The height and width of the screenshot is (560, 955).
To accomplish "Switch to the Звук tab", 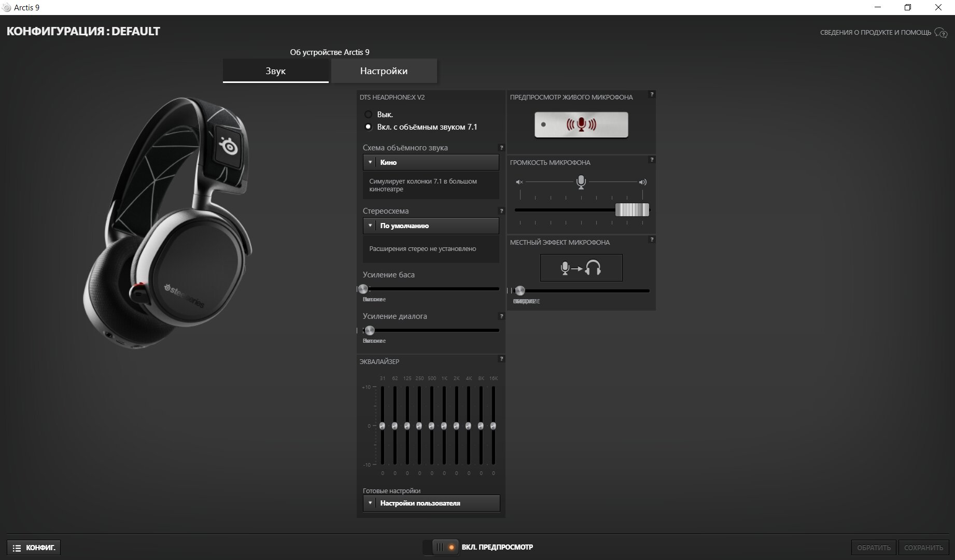I will [x=276, y=71].
